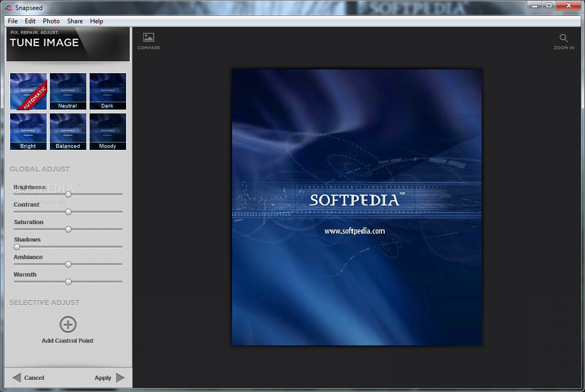Select the Automatic preset thumbnail
The height and width of the screenshot is (392, 585).
click(29, 92)
